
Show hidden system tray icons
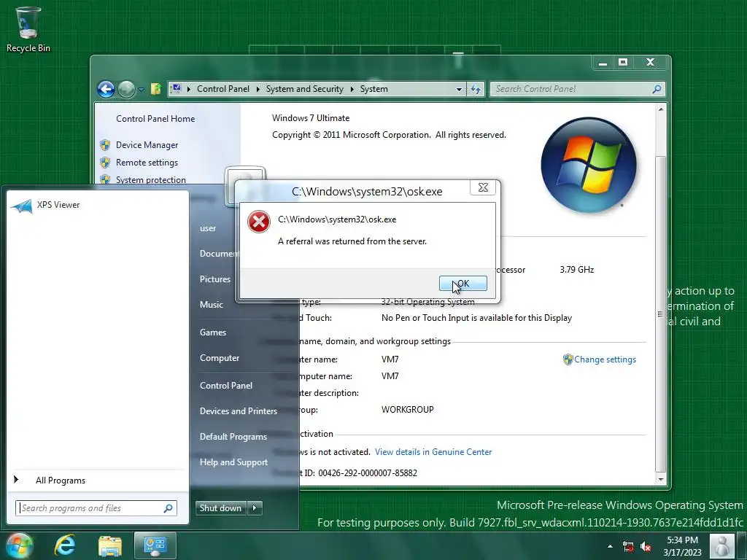tap(610, 546)
